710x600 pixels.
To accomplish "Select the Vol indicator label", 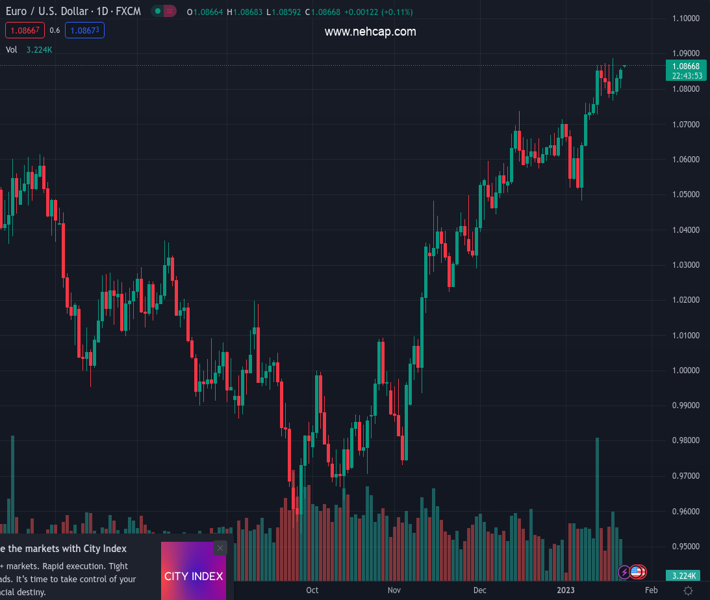I will [x=11, y=49].
